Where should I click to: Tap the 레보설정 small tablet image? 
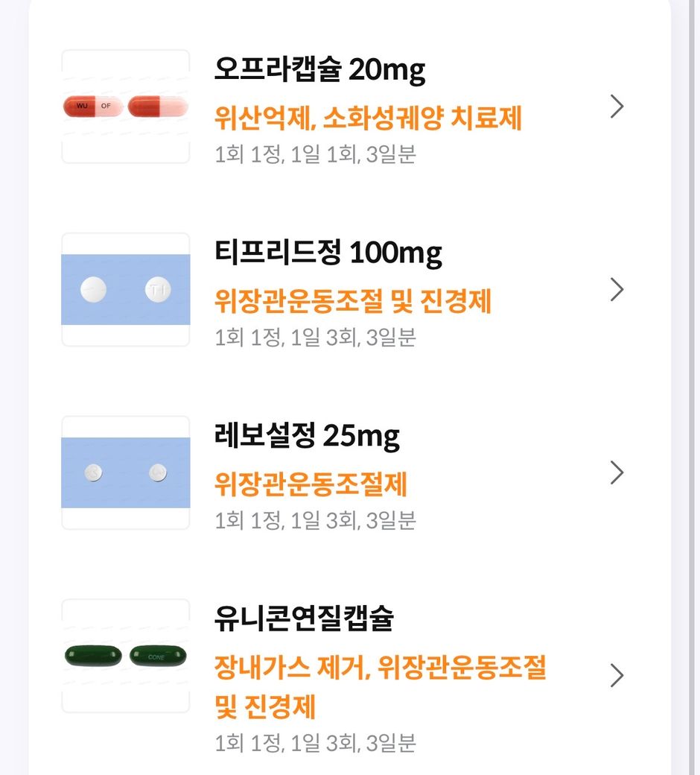(x=126, y=472)
